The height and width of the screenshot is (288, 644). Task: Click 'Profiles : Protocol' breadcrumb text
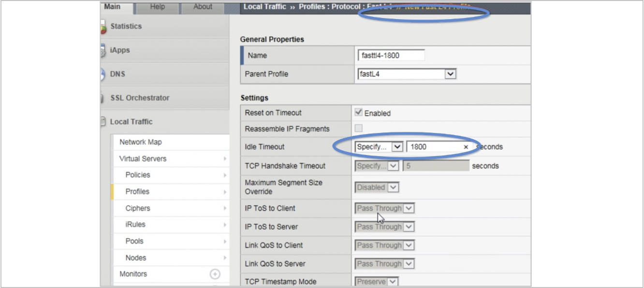329,7
